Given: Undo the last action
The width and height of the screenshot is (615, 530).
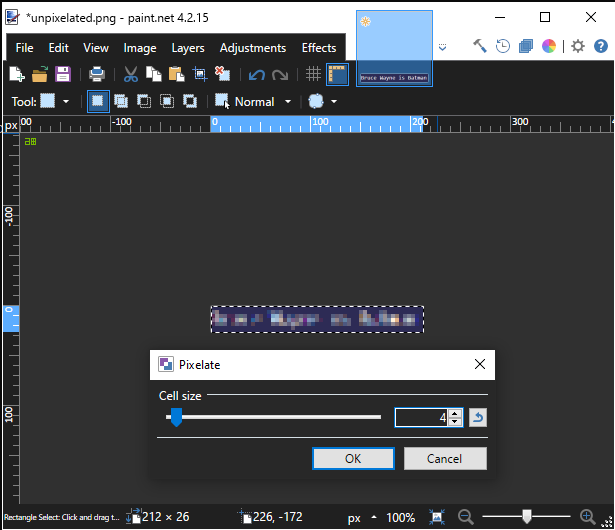Looking at the screenshot, I should [257, 75].
